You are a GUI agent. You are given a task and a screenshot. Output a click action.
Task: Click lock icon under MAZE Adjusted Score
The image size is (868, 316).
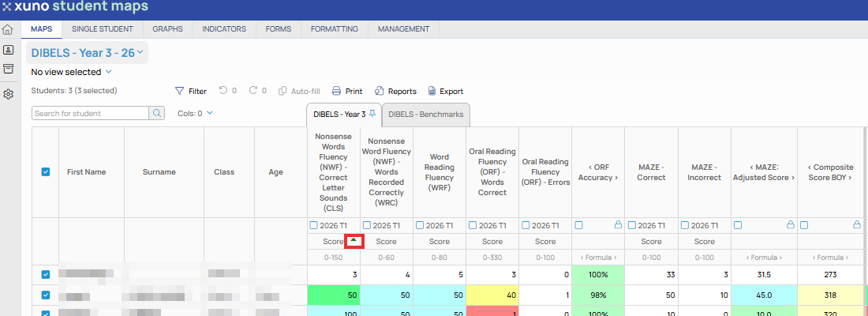pyautogui.click(x=791, y=225)
